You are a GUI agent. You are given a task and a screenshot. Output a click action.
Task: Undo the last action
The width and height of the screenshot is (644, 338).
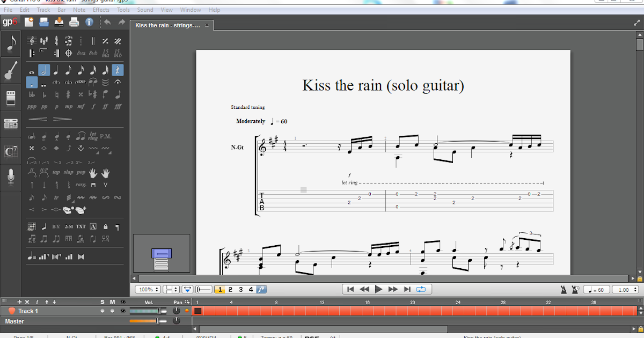107,22
